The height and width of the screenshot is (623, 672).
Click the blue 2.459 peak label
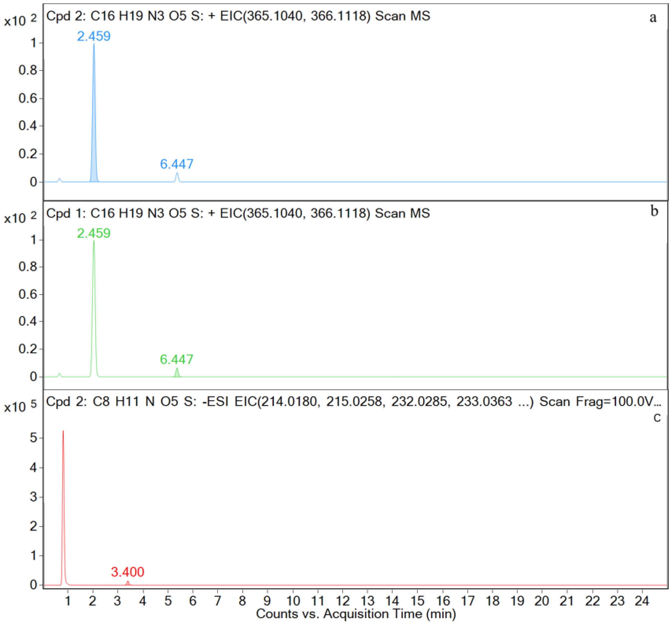click(x=94, y=36)
